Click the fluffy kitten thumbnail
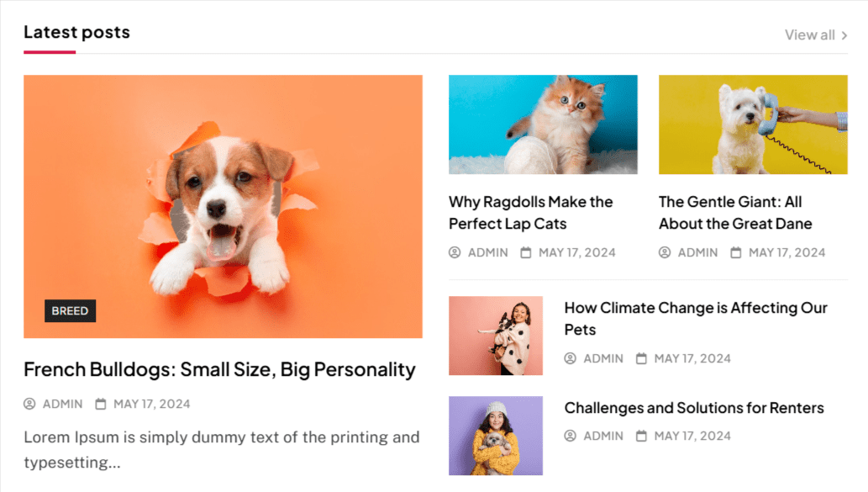Image resolution: width=868 pixels, height=492 pixels. pyautogui.click(x=543, y=124)
